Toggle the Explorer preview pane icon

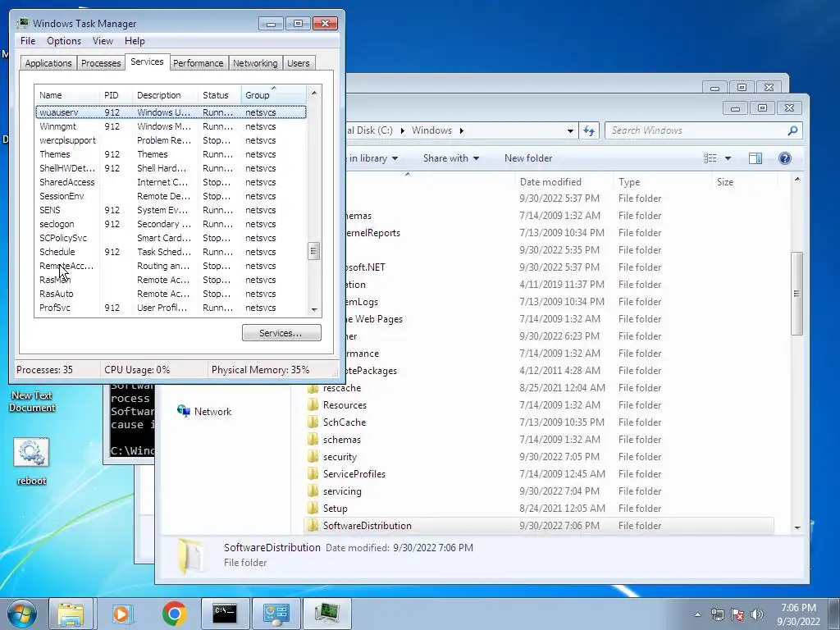pyautogui.click(x=756, y=158)
